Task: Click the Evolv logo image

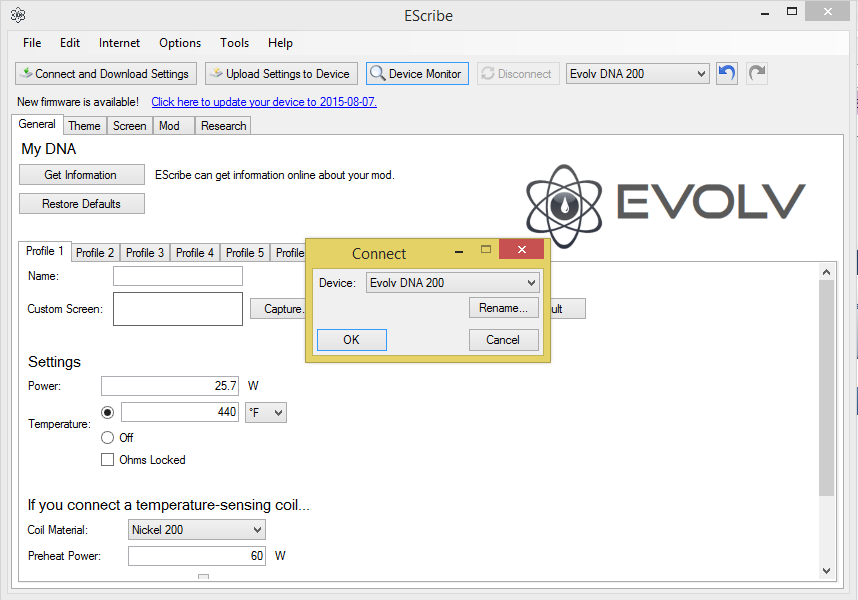Action: 665,200
